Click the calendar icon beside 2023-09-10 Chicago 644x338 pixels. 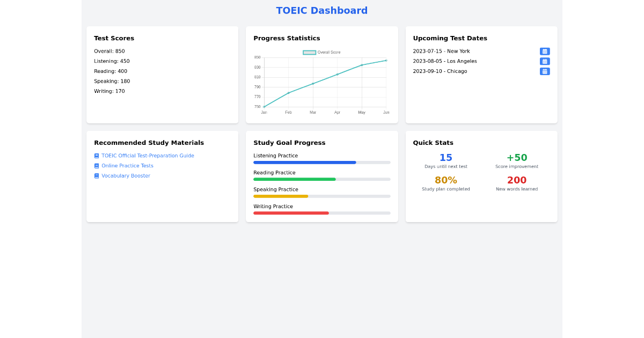coord(545,71)
